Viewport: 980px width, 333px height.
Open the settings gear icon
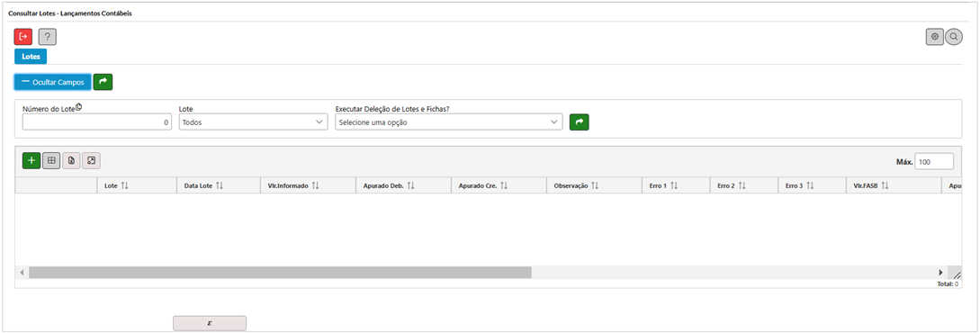(934, 37)
